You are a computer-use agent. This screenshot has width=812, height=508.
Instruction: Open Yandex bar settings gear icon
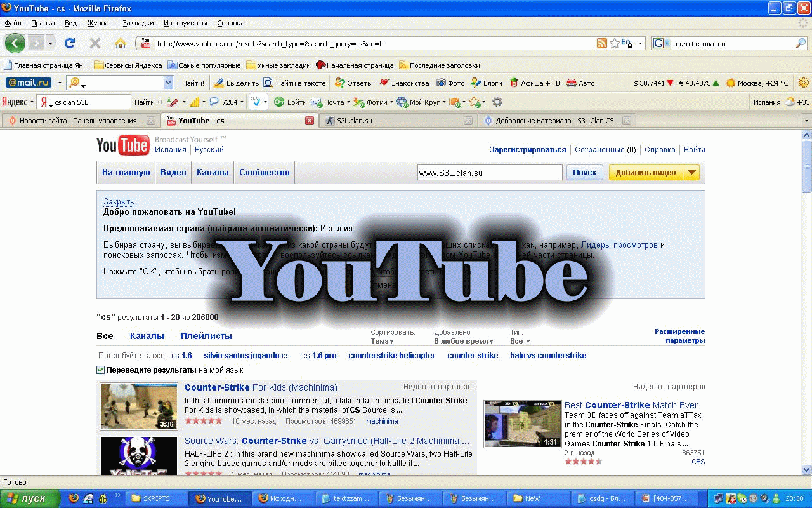click(x=497, y=102)
